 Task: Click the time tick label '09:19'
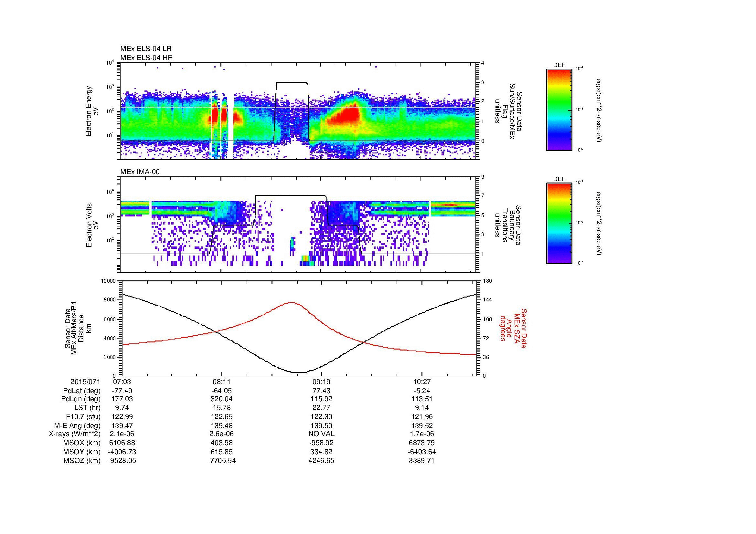click(x=321, y=382)
